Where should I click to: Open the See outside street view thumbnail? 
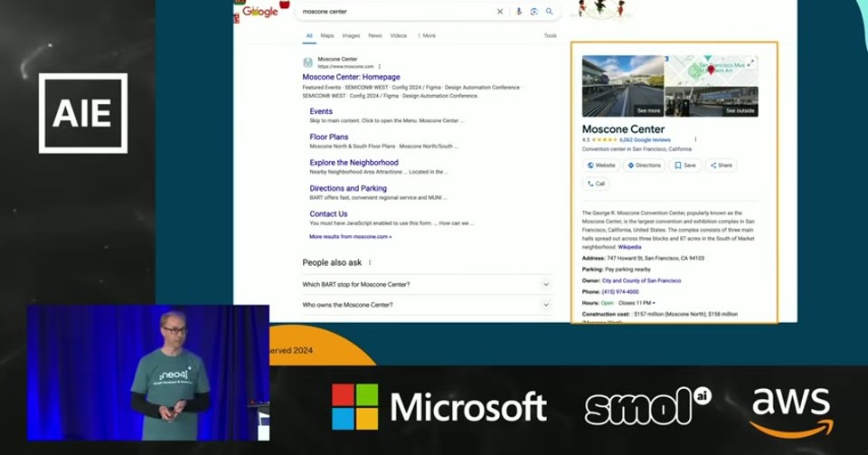click(x=712, y=102)
